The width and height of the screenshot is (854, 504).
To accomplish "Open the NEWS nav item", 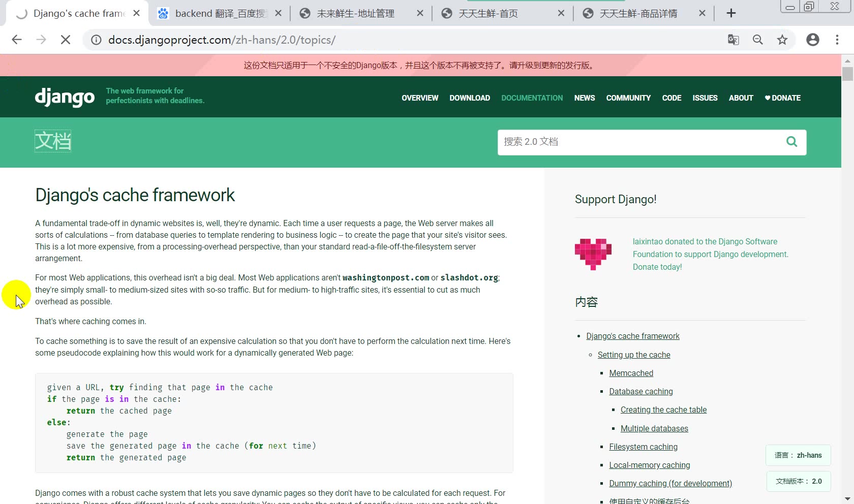I will point(585,98).
